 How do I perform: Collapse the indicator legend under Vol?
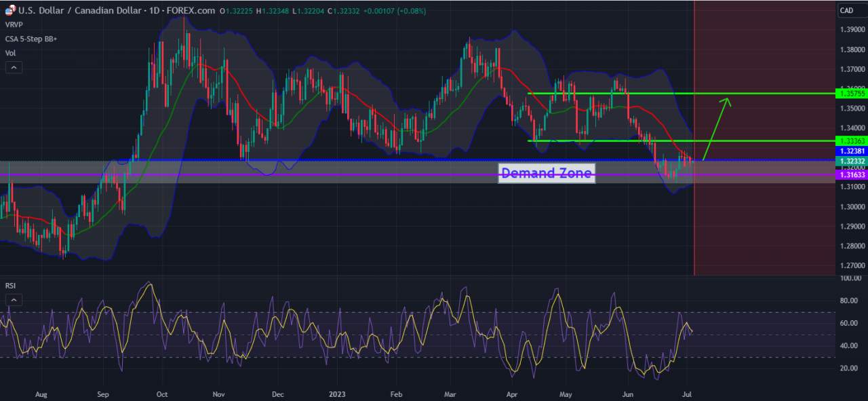(13, 67)
